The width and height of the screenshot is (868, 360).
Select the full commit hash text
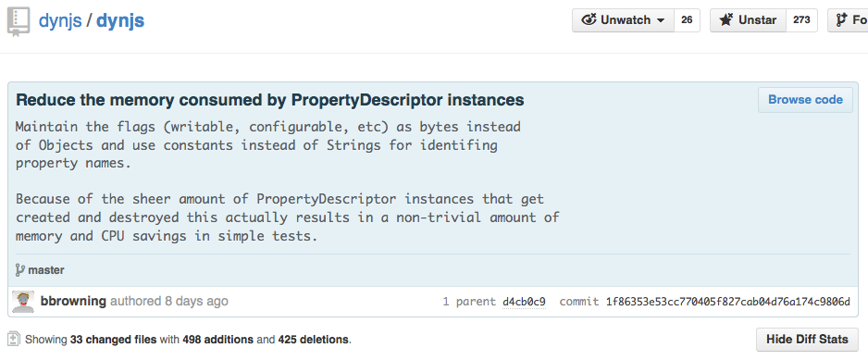[727, 302]
